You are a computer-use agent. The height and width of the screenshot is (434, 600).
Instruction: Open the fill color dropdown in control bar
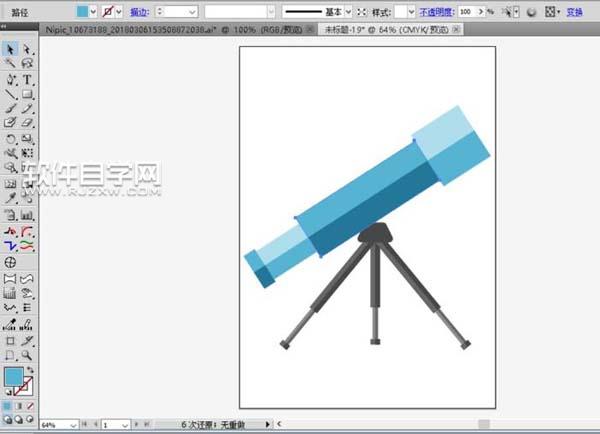click(x=94, y=12)
